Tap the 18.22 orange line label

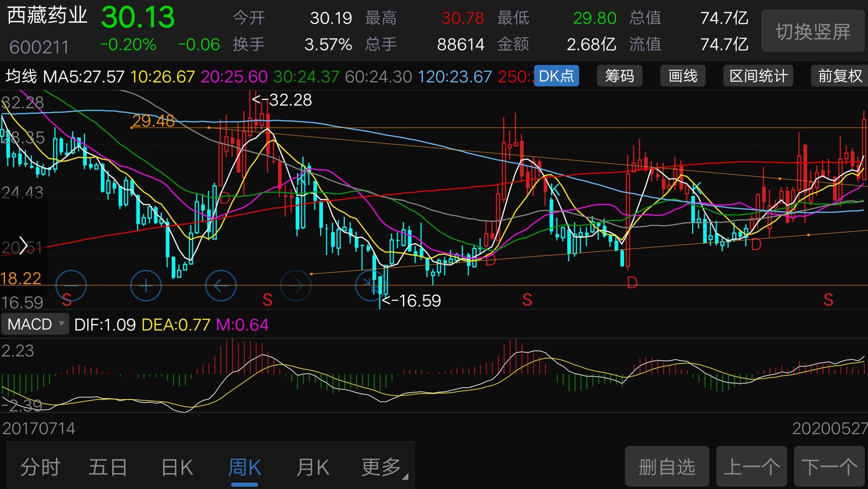[21, 278]
